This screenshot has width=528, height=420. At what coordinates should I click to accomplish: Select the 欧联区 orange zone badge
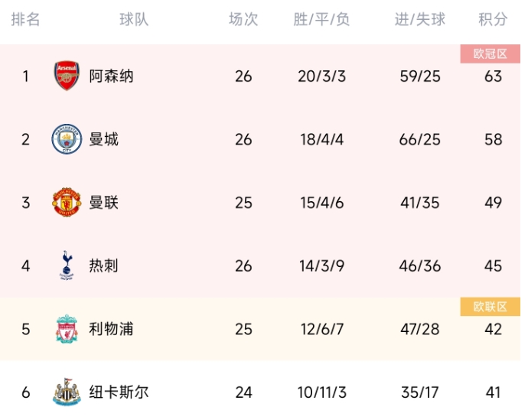tap(491, 307)
